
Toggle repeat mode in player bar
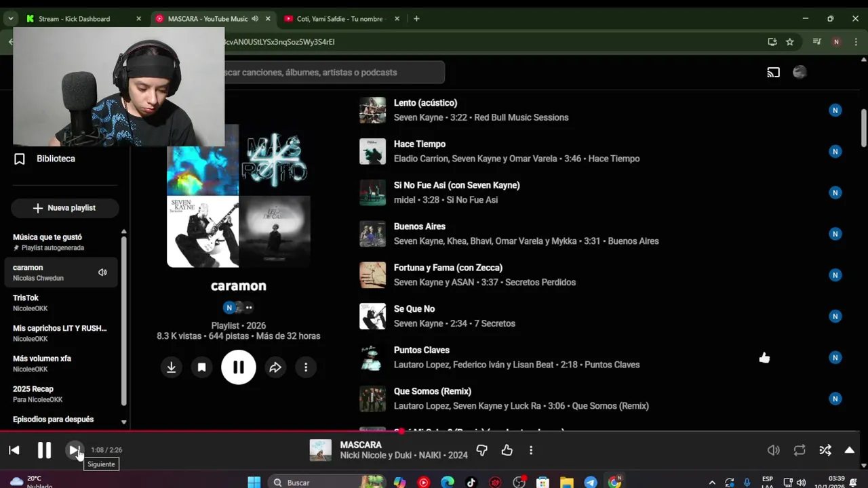(x=800, y=450)
